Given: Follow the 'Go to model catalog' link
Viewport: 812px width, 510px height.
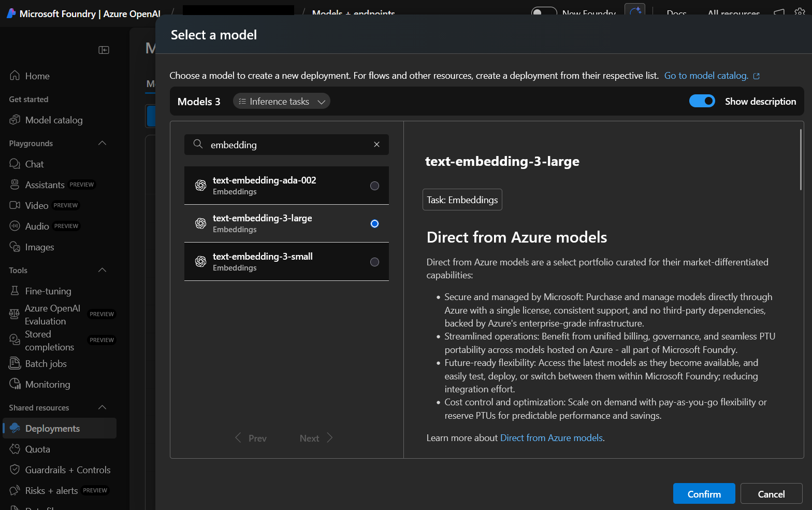Looking at the screenshot, I should tap(712, 76).
